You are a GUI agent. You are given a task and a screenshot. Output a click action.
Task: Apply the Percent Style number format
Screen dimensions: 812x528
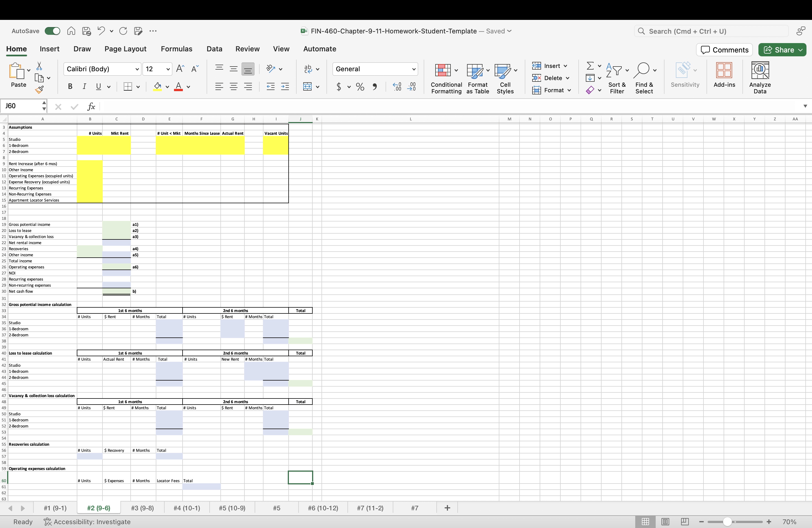(360, 86)
